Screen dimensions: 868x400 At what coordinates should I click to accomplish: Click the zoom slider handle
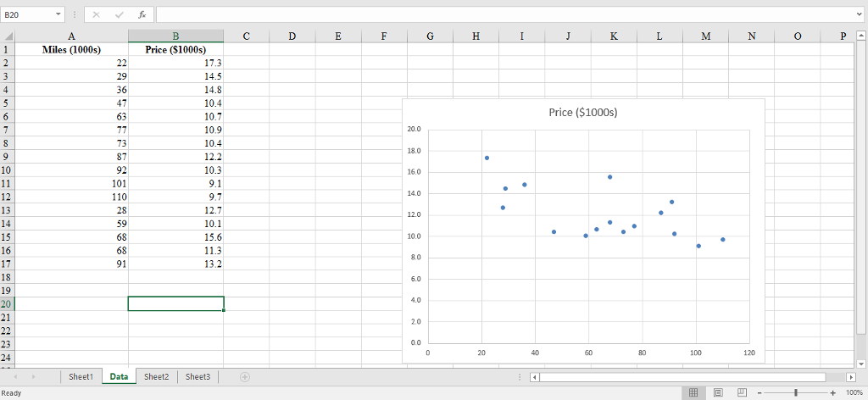coord(795,393)
